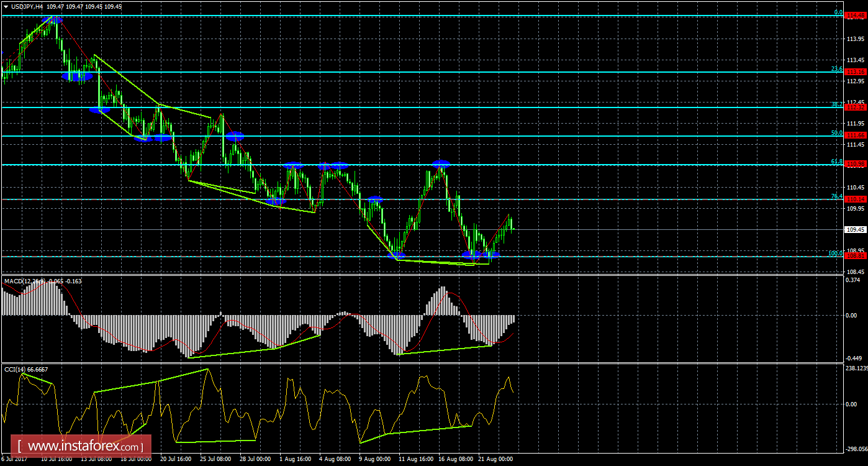Select the blue ellipse marker near 110.14 level
The width and height of the screenshot is (868, 466).
point(376,199)
